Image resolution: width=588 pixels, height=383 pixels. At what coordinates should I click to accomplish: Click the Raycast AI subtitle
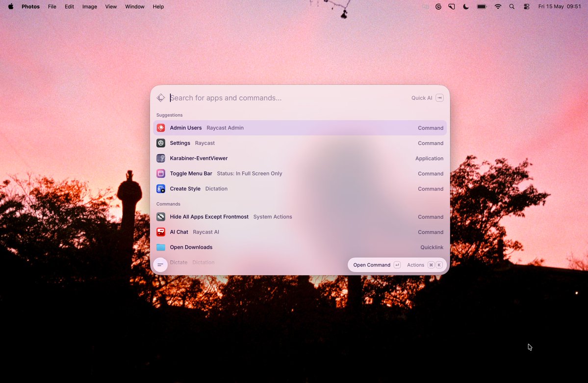click(206, 232)
